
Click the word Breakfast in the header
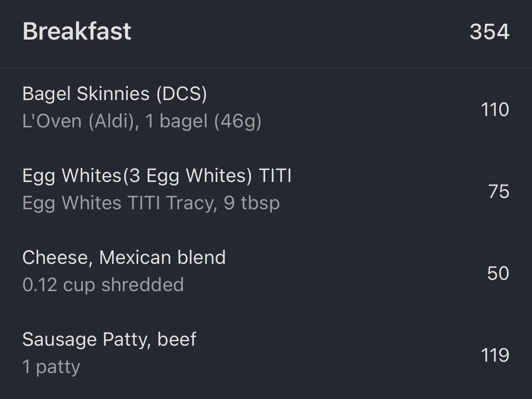[77, 31]
